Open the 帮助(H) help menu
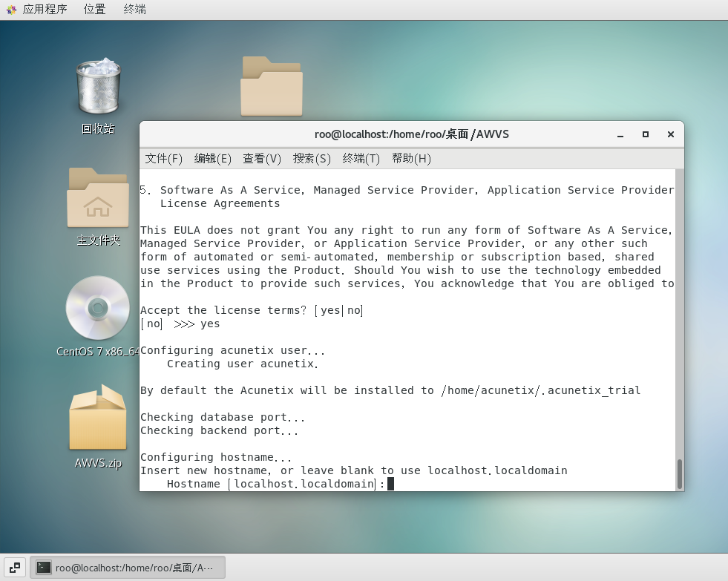The width and height of the screenshot is (728, 581). (411, 159)
